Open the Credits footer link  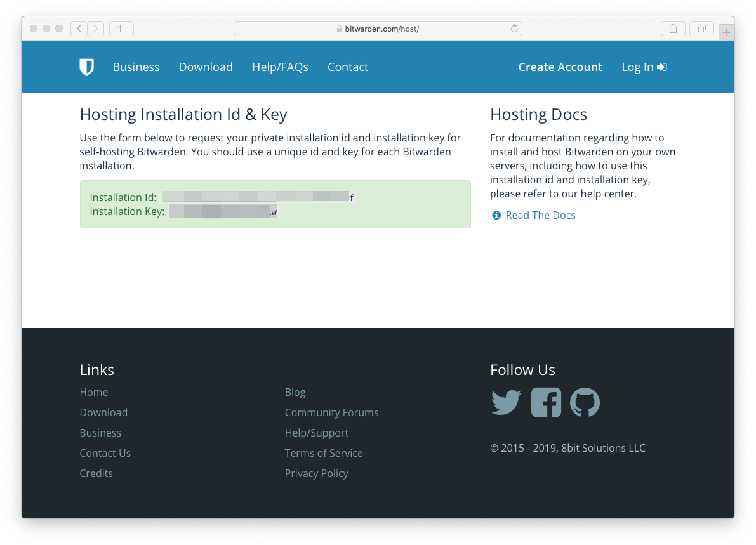96,473
